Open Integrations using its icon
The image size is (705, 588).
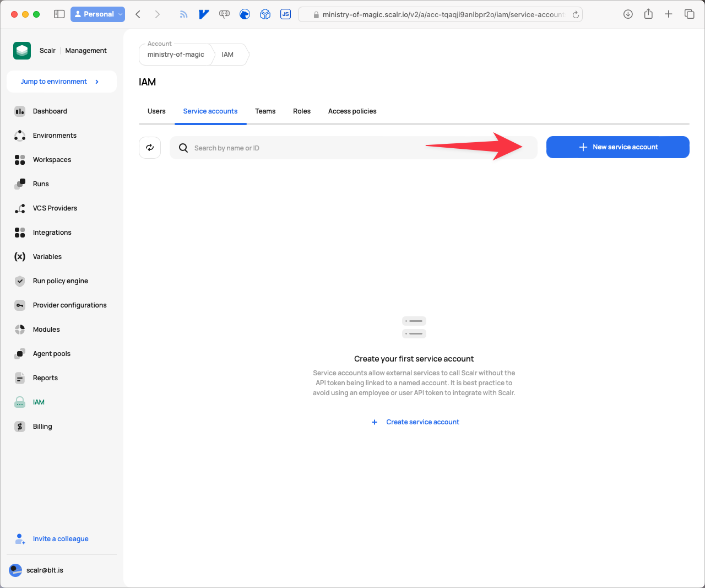20,233
